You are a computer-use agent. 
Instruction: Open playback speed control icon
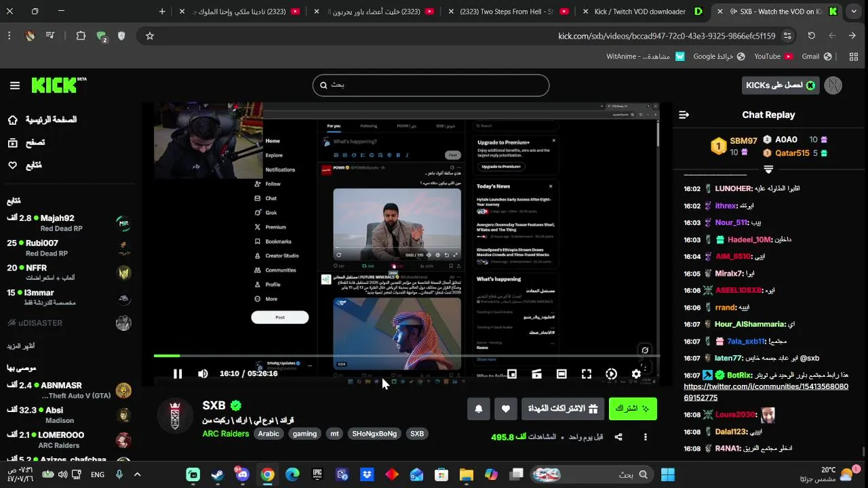point(611,373)
